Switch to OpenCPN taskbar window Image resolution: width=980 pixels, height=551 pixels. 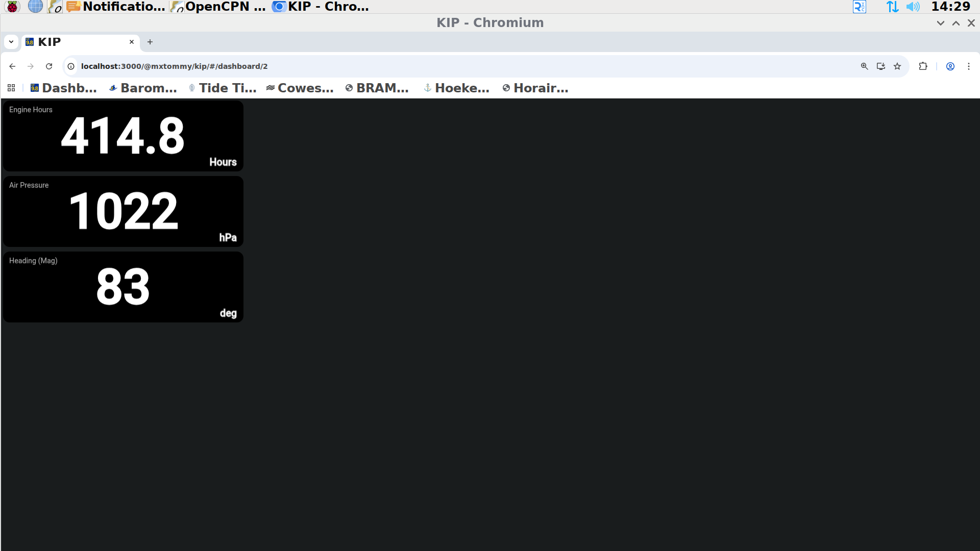[218, 7]
